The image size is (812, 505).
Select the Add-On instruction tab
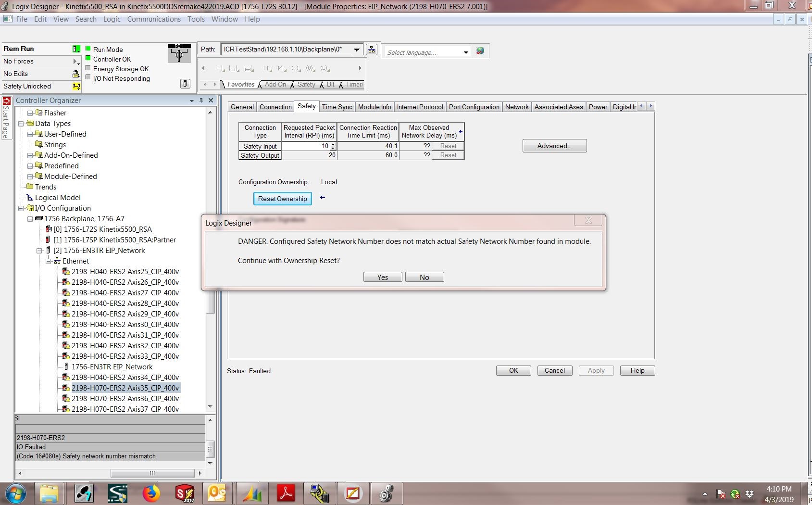(x=275, y=84)
